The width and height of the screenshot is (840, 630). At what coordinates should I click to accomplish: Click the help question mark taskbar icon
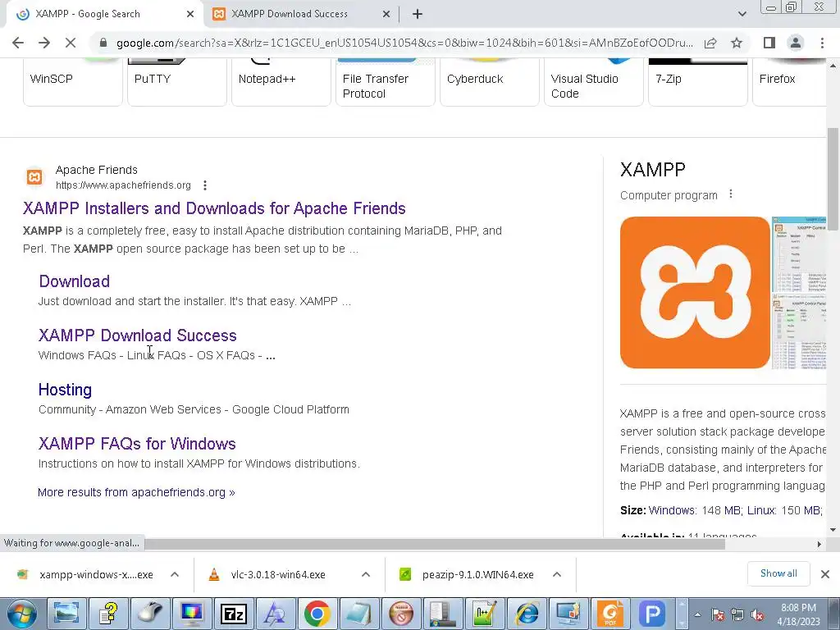click(x=108, y=614)
